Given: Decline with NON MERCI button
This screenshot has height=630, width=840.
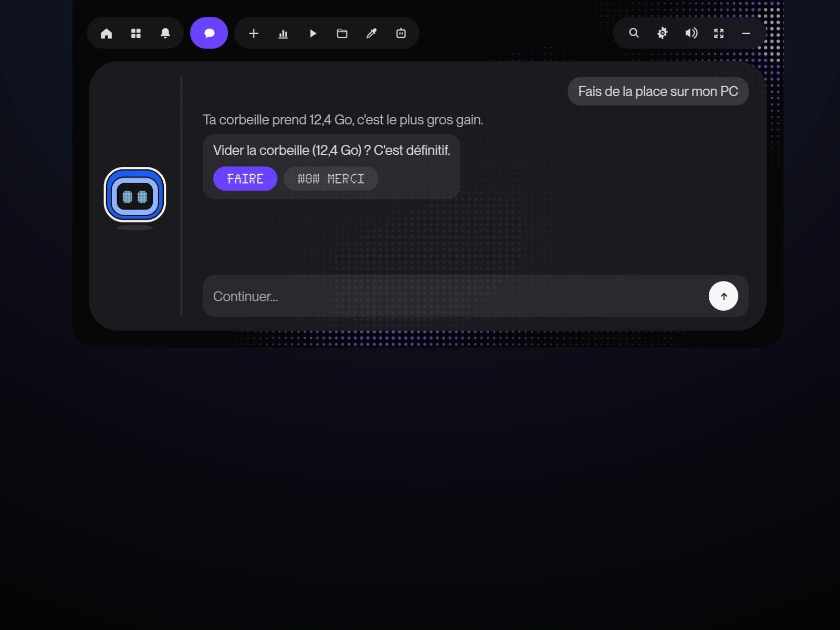Looking at the screenshot, I should (331, 178).
